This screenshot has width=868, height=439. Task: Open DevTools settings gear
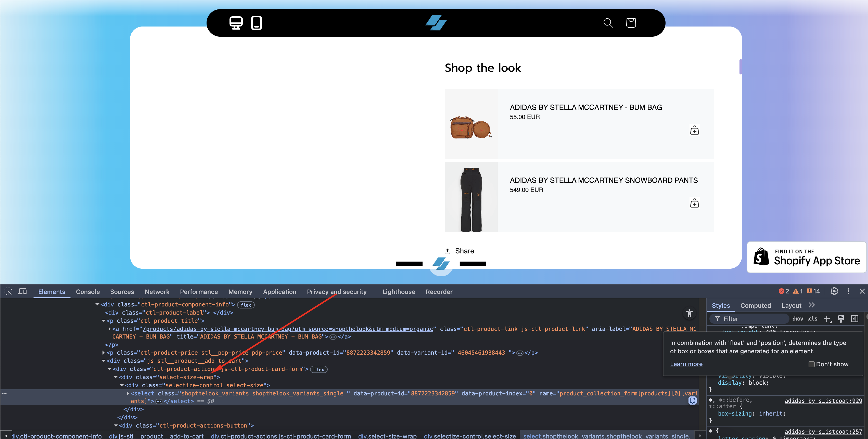pos(834,291)
